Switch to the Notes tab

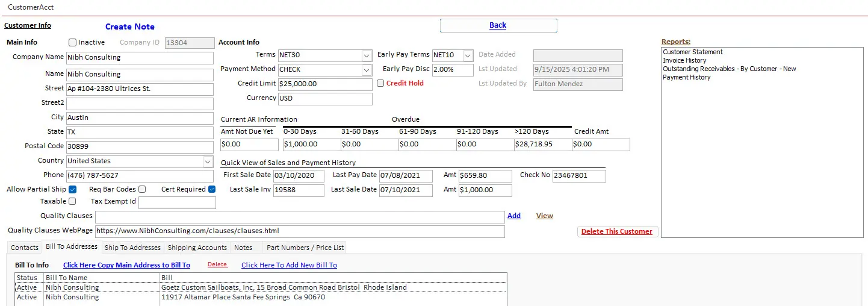(243, 248)
